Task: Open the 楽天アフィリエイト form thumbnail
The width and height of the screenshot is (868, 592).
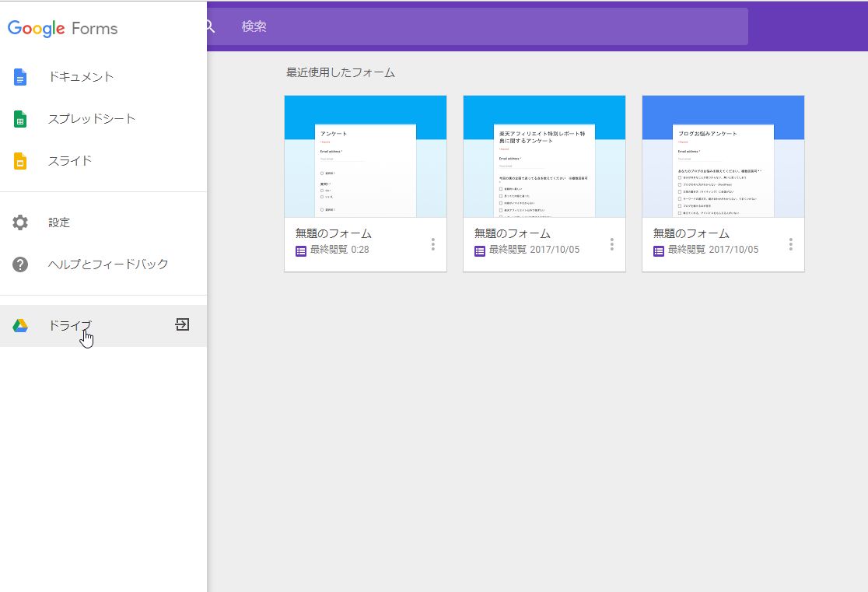Action: [544, 156]
